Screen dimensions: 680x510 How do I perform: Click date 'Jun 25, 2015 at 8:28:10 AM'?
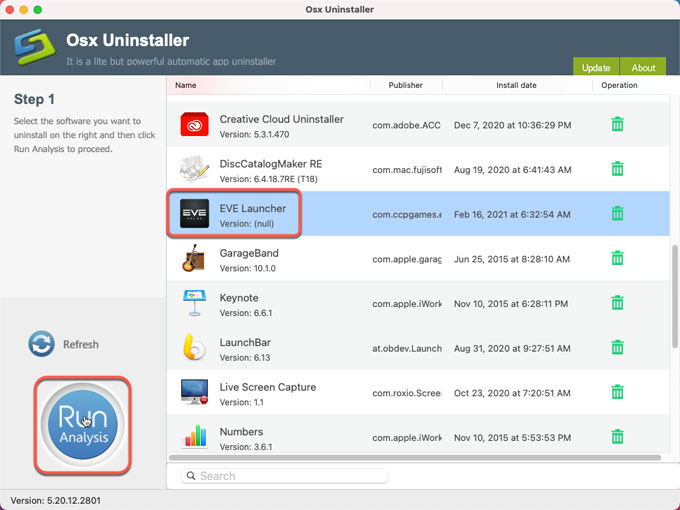coord(512,259)
